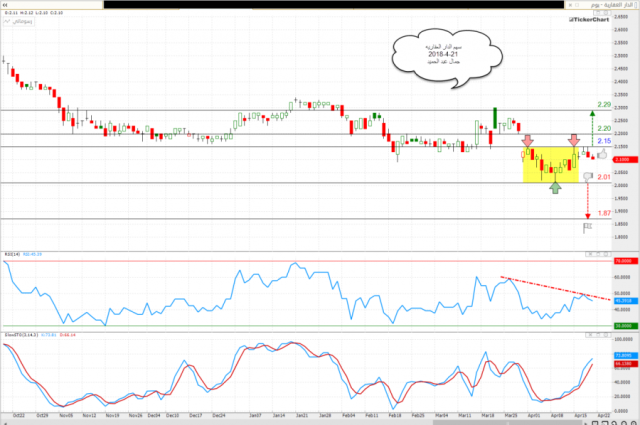
Task: Open the SlowSTO indicator label
Action: coord(21,335)
